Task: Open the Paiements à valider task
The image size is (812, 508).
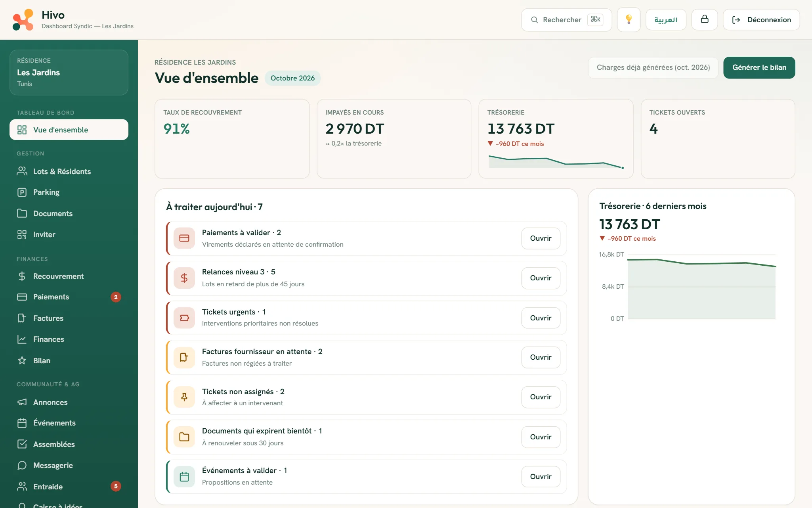Action: [541, 238]
